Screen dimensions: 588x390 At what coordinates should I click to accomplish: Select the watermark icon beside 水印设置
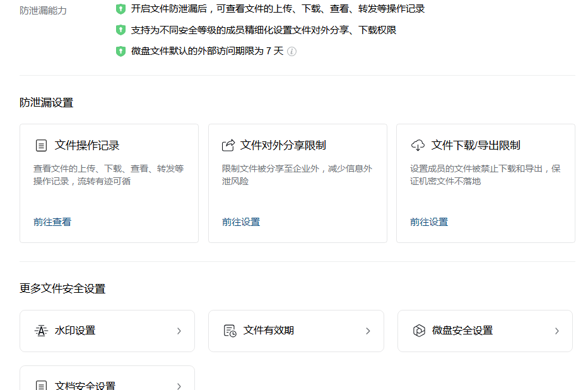pos(42,331)
